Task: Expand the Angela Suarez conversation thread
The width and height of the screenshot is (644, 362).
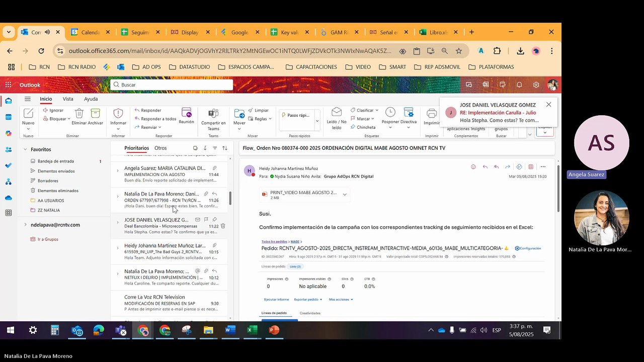Action: [118, 171]
